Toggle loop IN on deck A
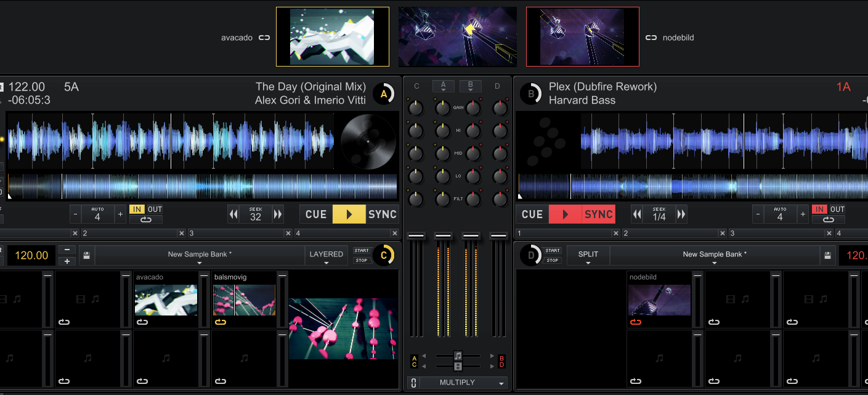This screenshot has width=868, height=395. (x=137, y=210)
